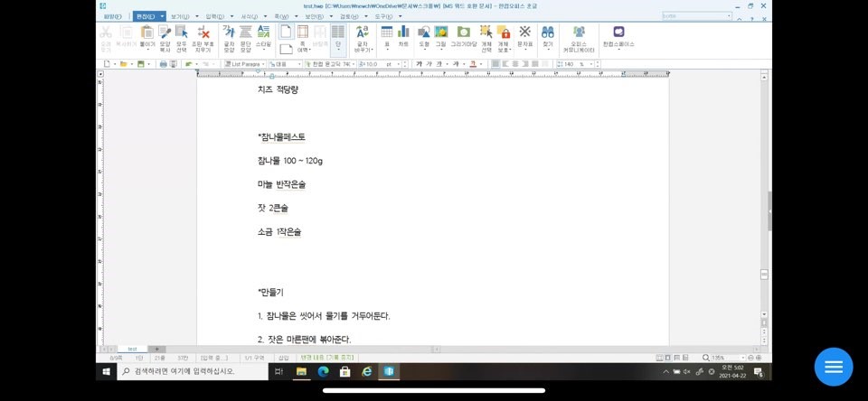Click Remove Formatting Marks (조판 부호 지우기) icon

[x=203, y=34]
